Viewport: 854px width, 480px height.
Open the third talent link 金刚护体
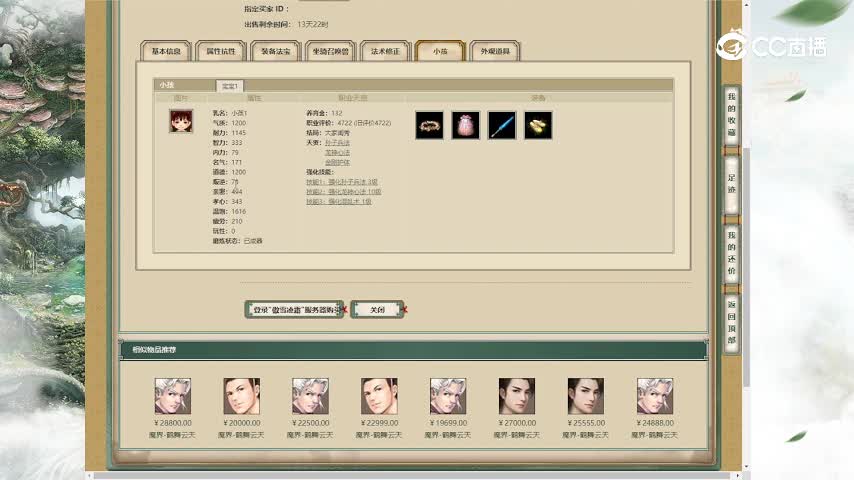click(x=337, y=162)
